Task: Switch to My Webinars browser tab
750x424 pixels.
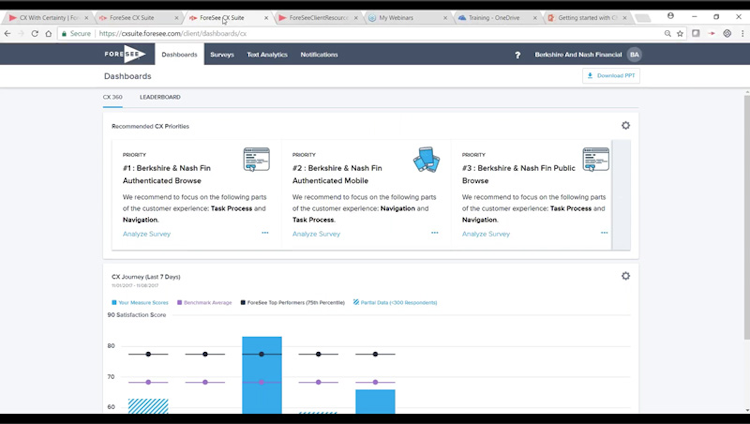Action: 407,18
